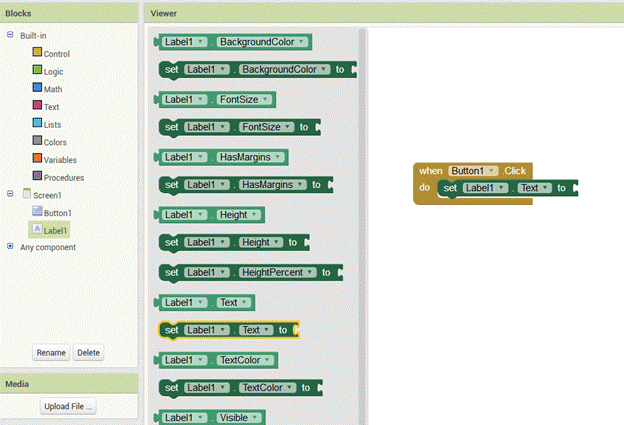The image size is (624, 425).
Task: Open Text property dropdown in palette getter block
Action: point(244,302)
